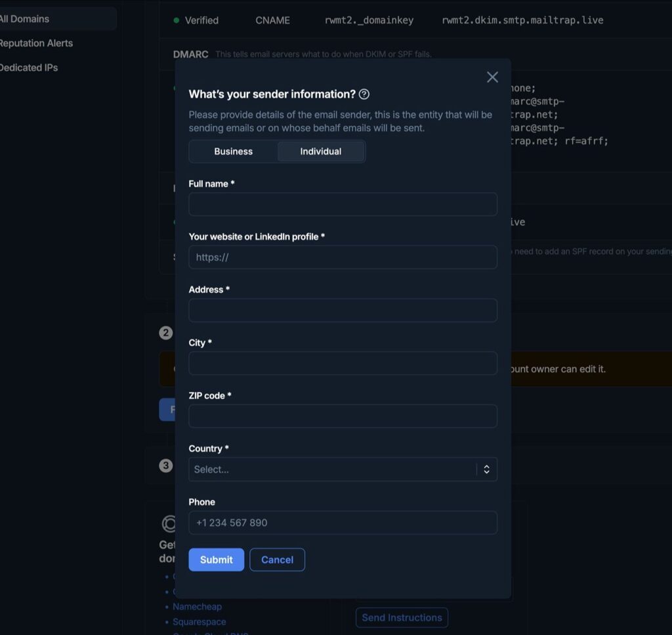672x635 pixels.
Task: Click the Send Instructions button
Action: pyautogui.click(x=402, y=617)
